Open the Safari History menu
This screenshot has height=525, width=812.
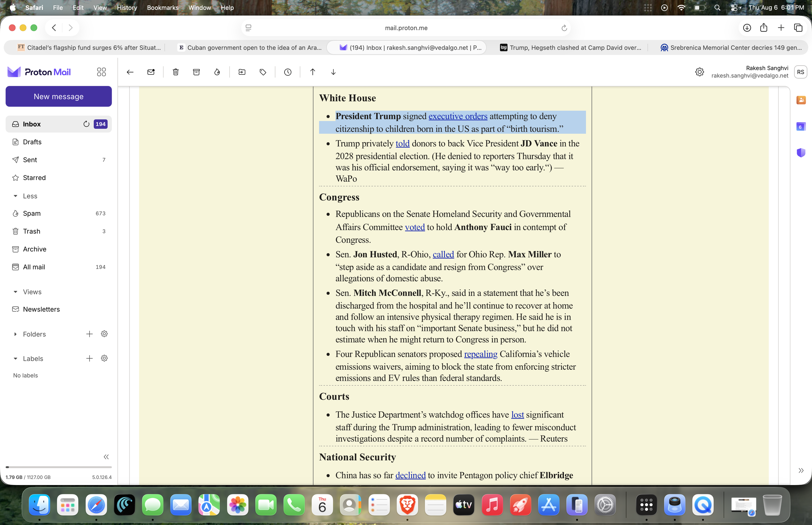pos(127,7)
